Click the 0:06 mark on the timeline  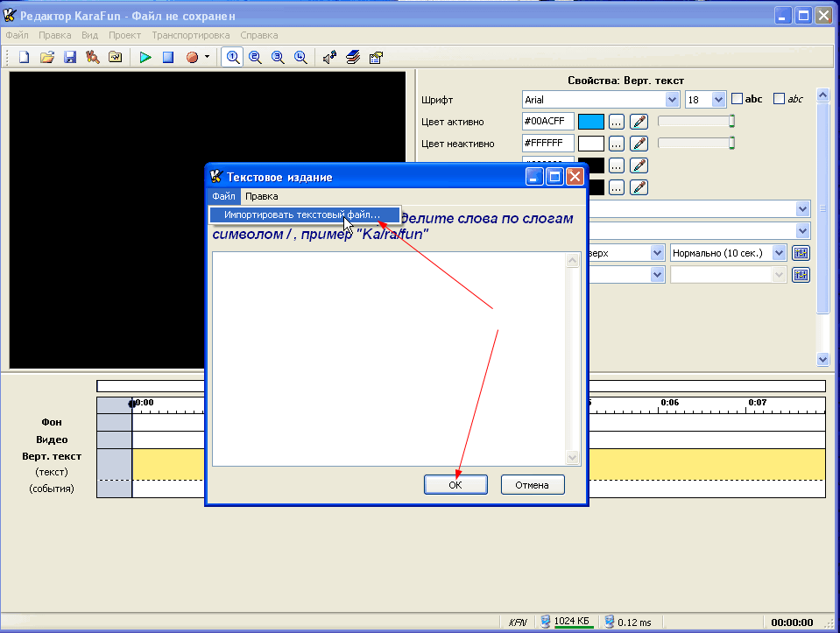[x=669, y=403]
